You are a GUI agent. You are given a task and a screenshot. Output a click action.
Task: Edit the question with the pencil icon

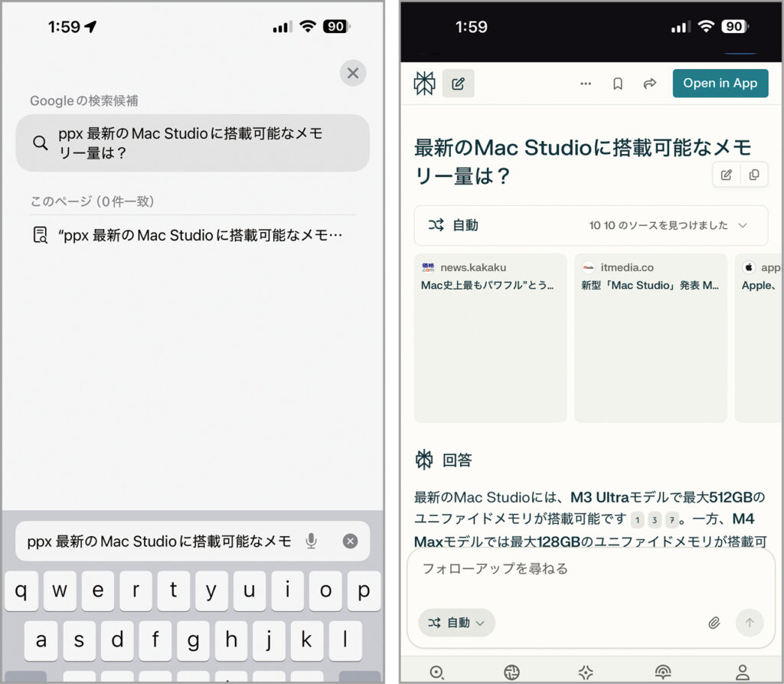point(727,175)
